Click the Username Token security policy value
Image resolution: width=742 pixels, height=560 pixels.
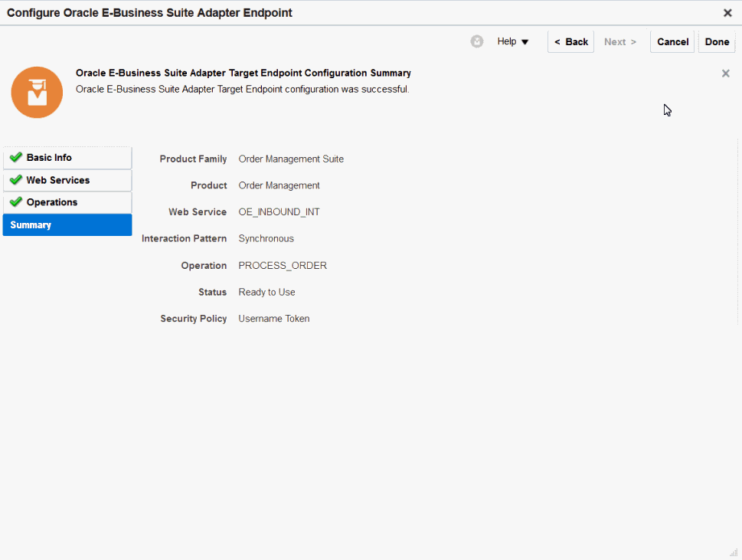click(274, 319)
